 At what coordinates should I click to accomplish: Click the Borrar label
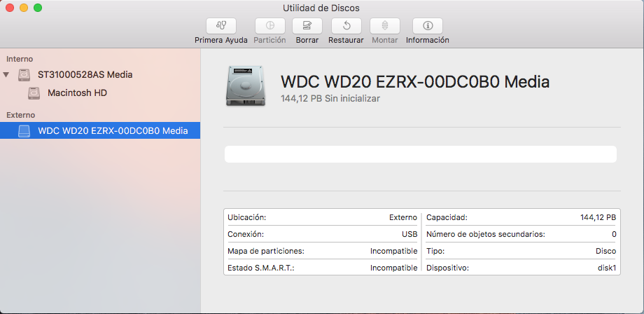coord(307,40)
